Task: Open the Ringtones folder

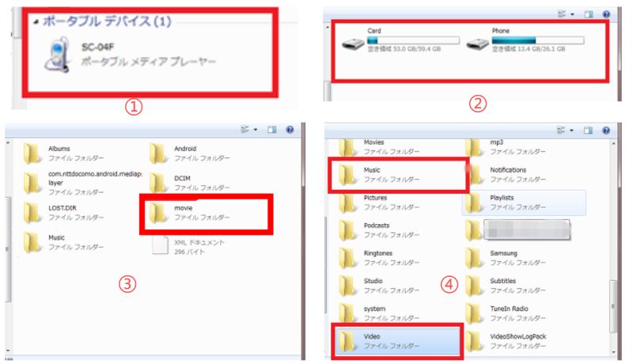Action: (x=380, y=258)
